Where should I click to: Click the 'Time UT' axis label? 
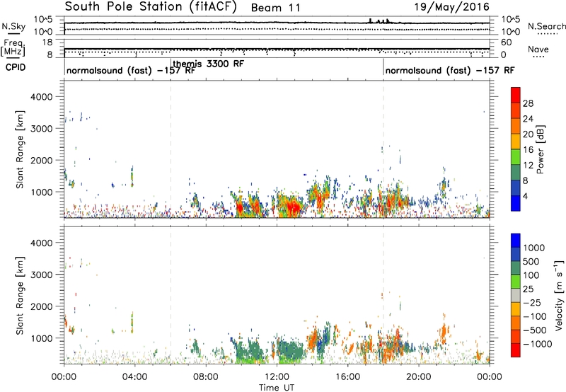point(277,388)
